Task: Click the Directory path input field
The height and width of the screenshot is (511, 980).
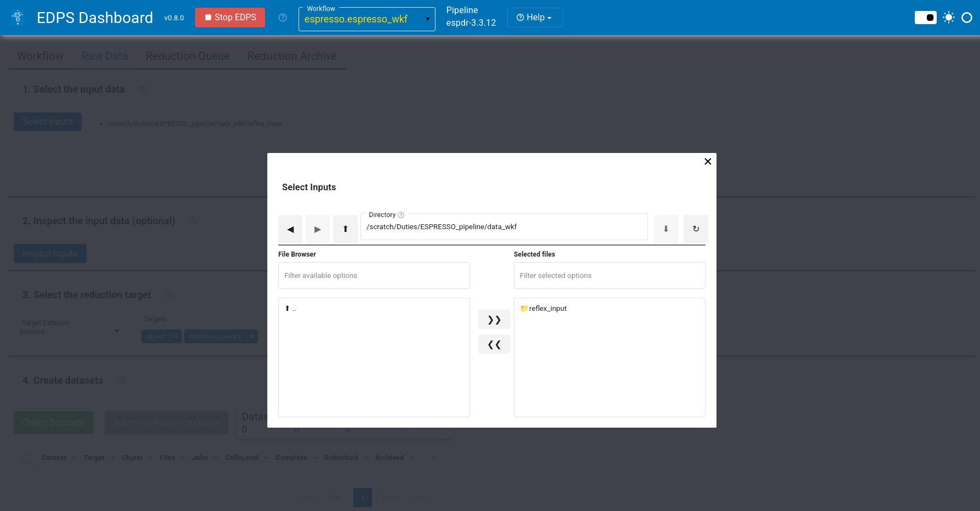Action: [504, 227]
